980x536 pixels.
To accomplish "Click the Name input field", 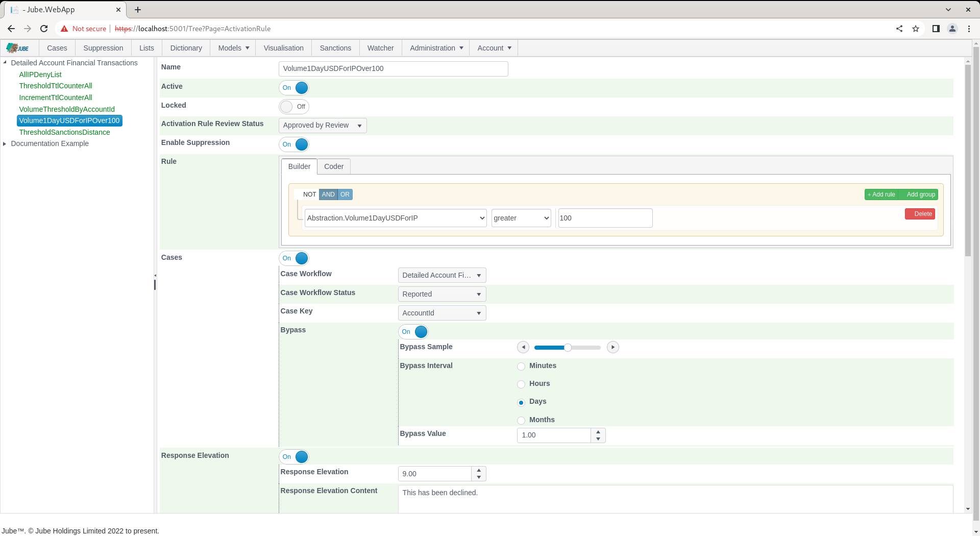I will pos(394,69).
